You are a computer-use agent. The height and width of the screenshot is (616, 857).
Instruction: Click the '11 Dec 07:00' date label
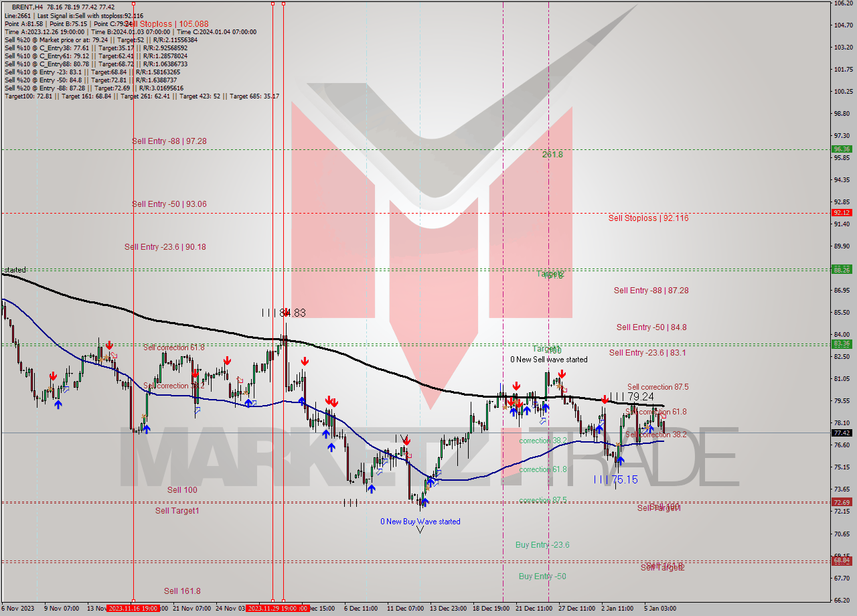(x=405, y=609)
